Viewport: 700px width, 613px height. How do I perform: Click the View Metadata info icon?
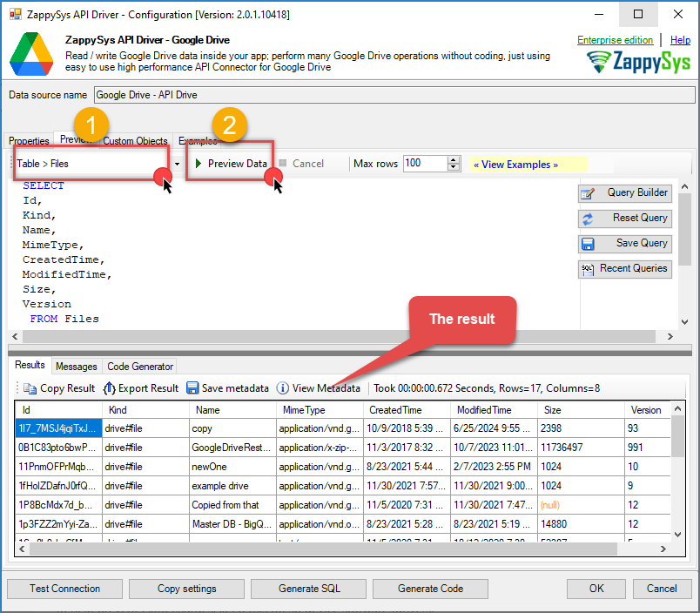click(283, 388)
